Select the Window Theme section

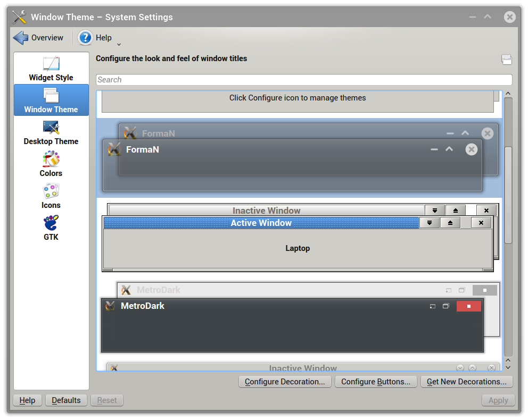pyautogui.click(x=51, y=100)
